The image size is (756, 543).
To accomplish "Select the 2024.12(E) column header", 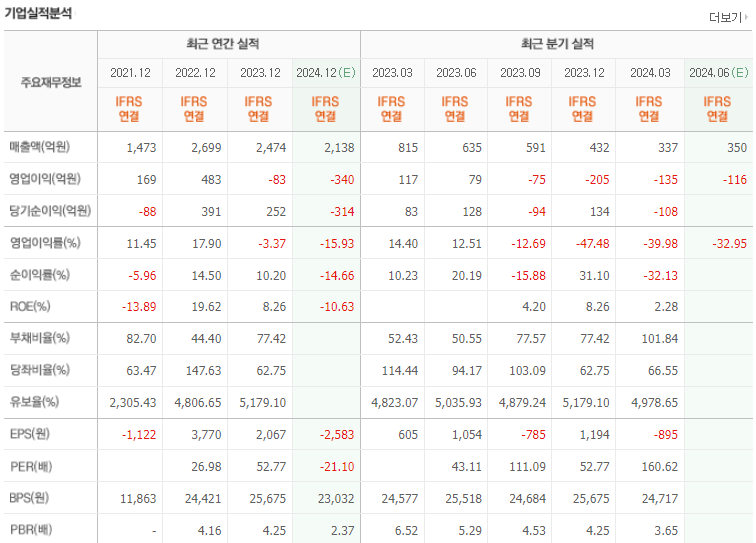I will point(326,73).
